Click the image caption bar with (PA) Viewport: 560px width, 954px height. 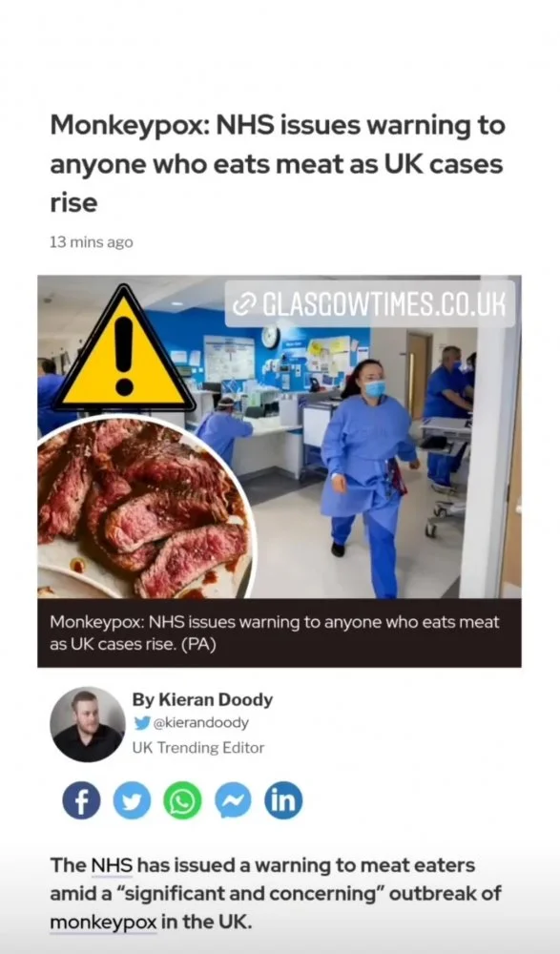pyautogui.click(x=280, y=633)
